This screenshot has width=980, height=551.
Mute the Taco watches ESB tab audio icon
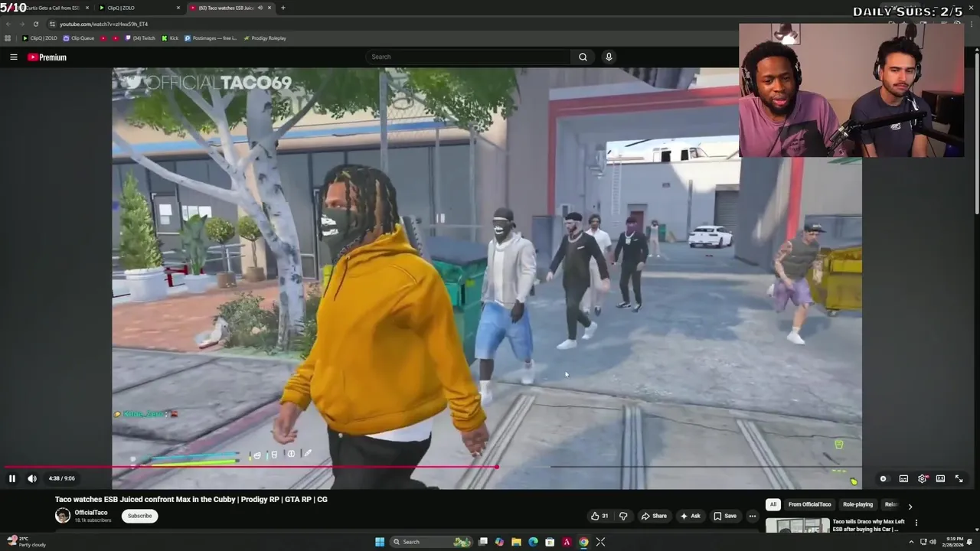(x=260, y=8)
